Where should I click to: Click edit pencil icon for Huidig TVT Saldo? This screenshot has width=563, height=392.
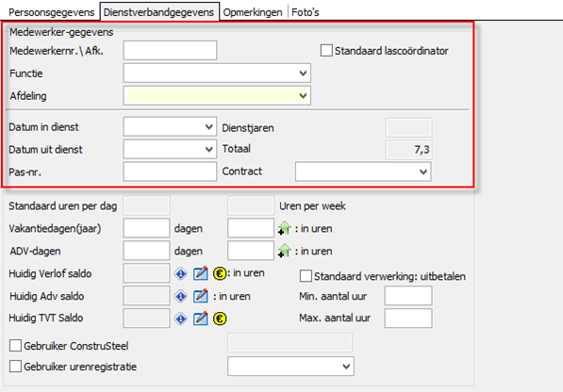(200, 318)
